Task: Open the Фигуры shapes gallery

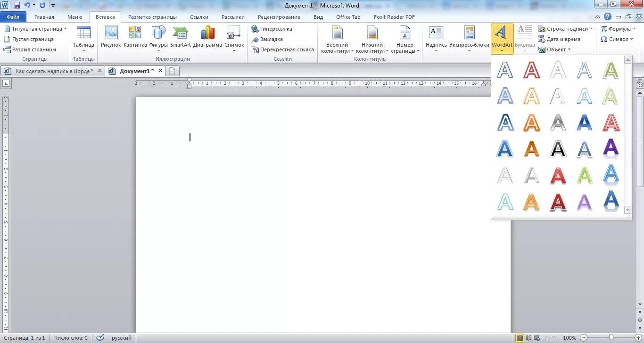Action: (158, 39)
